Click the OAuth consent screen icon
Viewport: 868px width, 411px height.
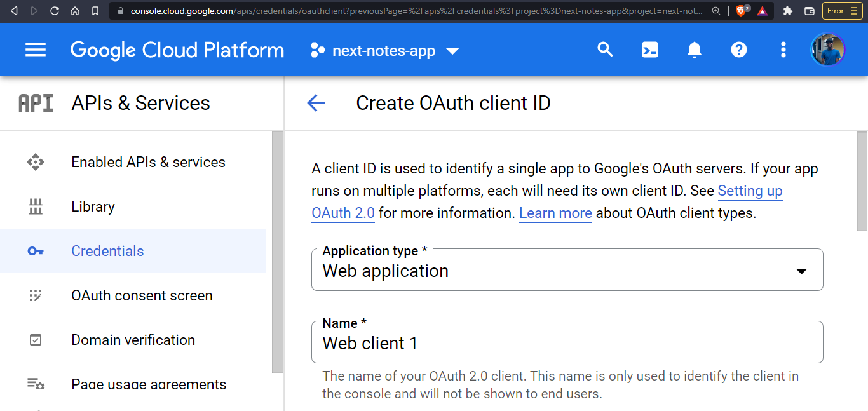pyautogui.click(x=36, y=295)
